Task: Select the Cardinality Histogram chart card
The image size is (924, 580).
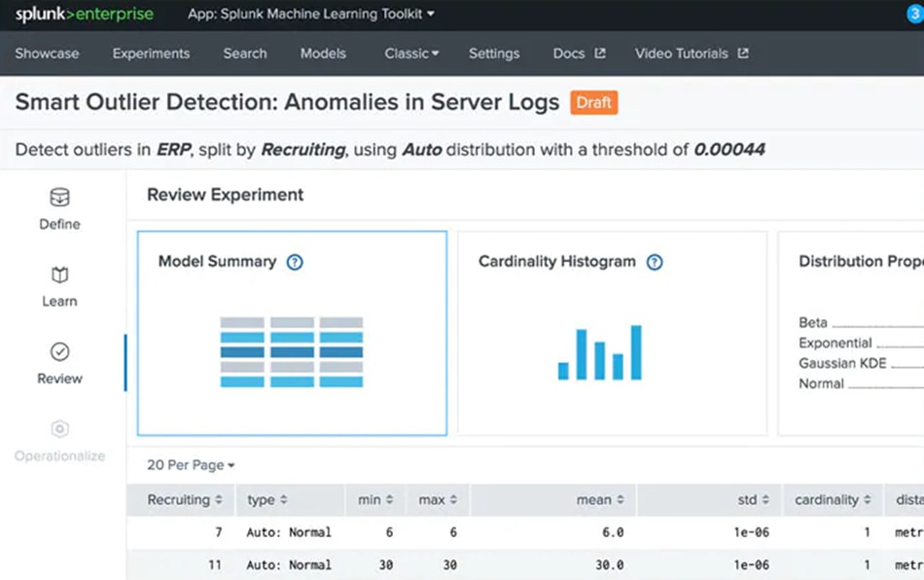Action: point(612,333)
